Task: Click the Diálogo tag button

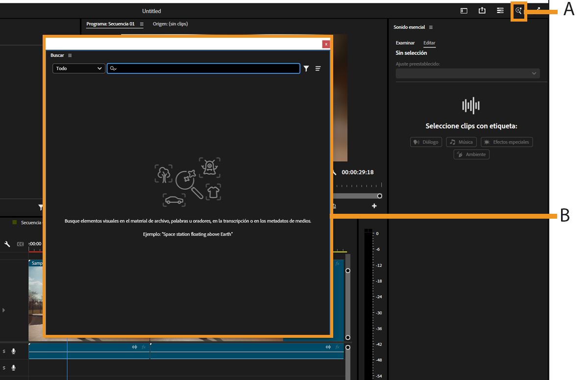Action: (x=426, y=142)
